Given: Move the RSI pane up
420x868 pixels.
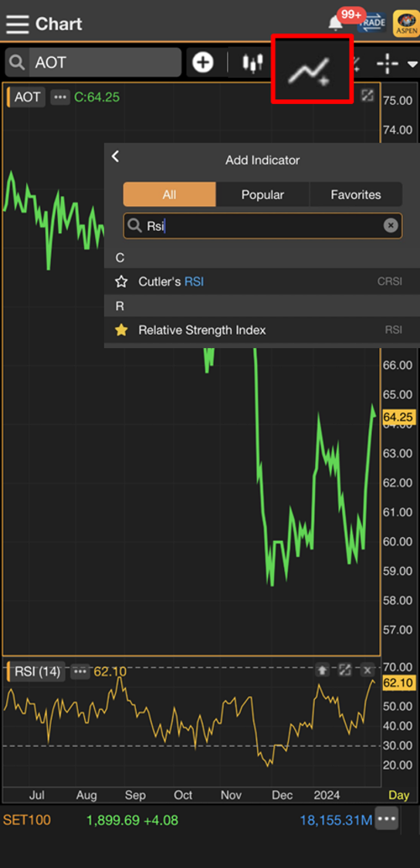Looking at the screenshot, I should 323,670.
